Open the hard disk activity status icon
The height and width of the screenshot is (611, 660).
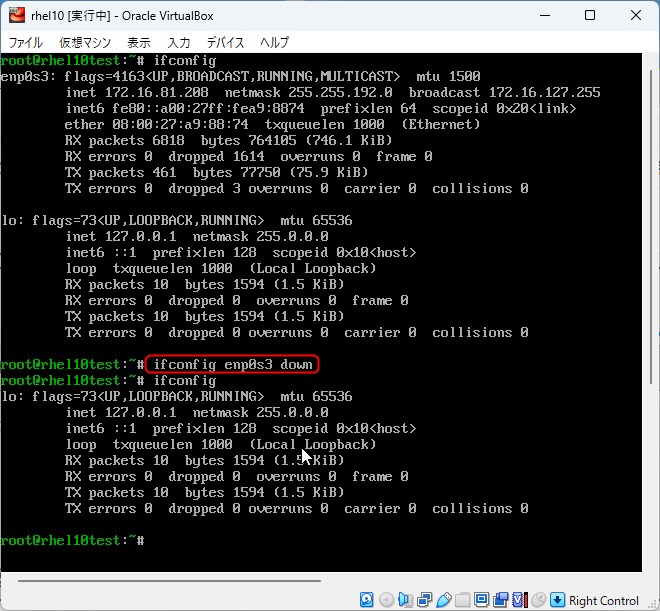point(367,599)
